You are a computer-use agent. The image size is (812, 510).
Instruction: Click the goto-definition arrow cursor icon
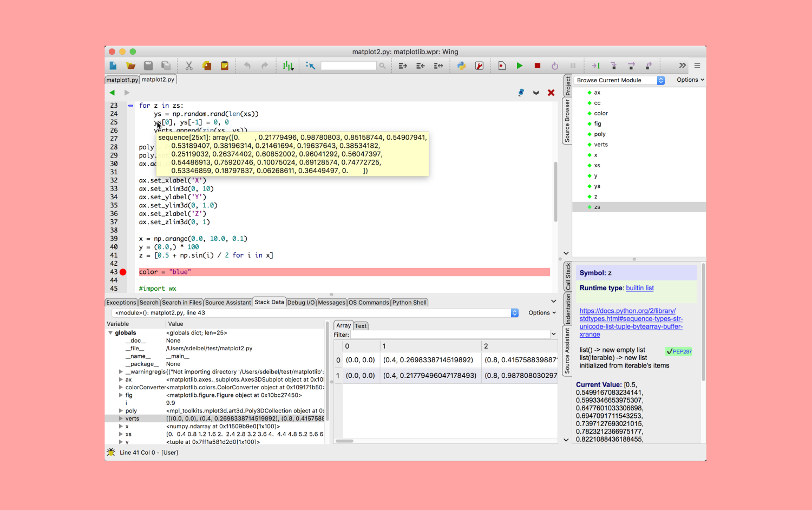310,66
